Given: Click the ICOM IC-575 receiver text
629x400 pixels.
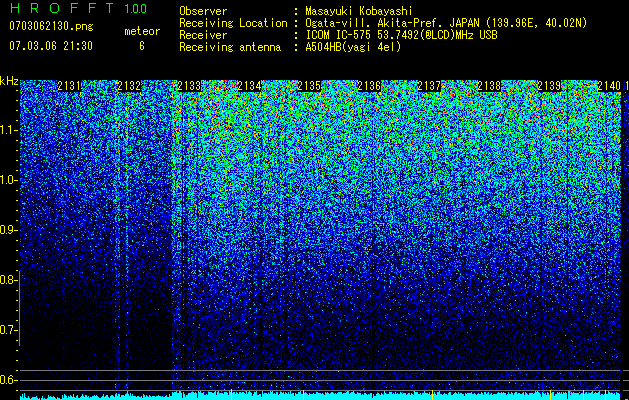Looking at the screenshot, I should point(401,35).
